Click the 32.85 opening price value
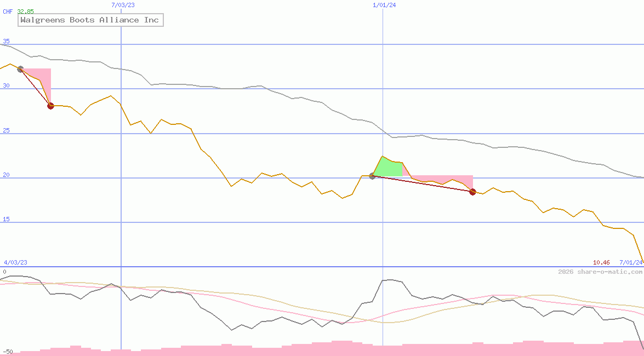Image resolution: width=644 pixels, height=356 pixels. [26, 10]
